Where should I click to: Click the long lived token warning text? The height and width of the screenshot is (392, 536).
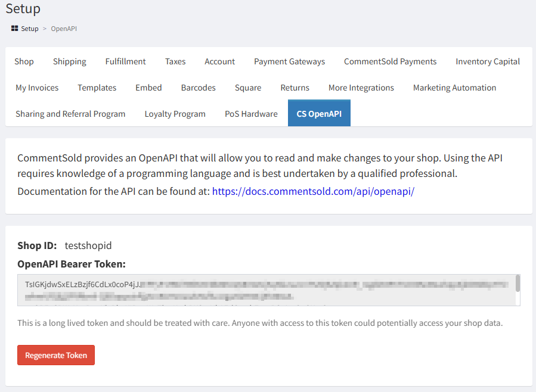(x=260, y=323)
